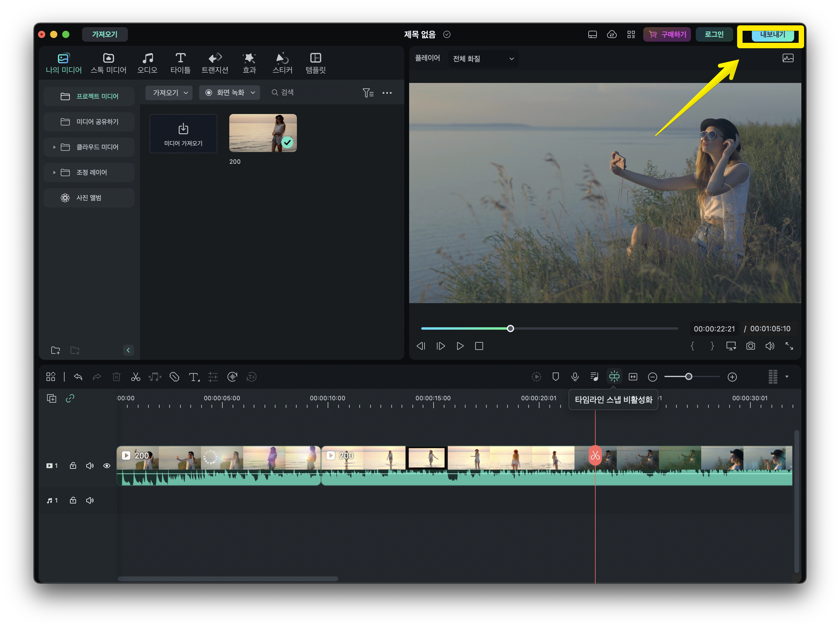The image size is (840, 628).
Task: Click the fullscreen expand icon in player
Action: 789,346
